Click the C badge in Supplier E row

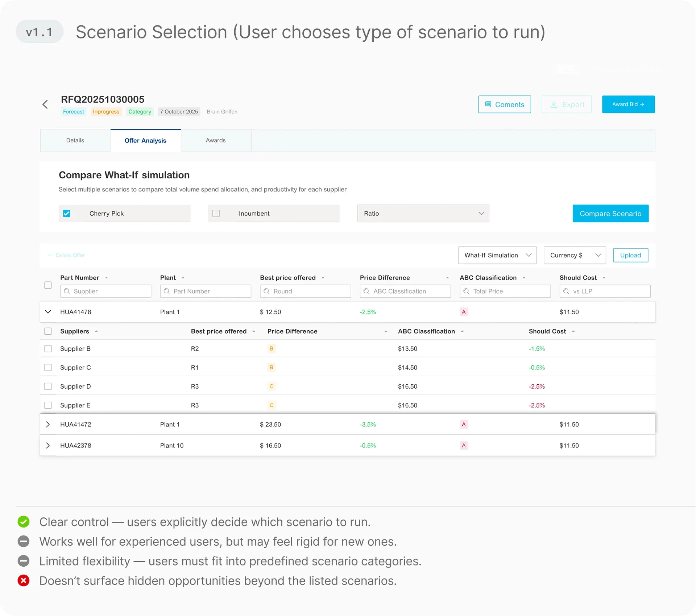[271, 405]
